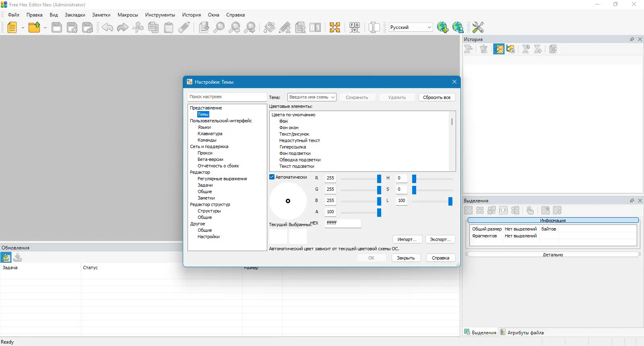Click the wrench and screwdriver settings icon
Screen dimensions: 644x346
(x=478, y=27)
